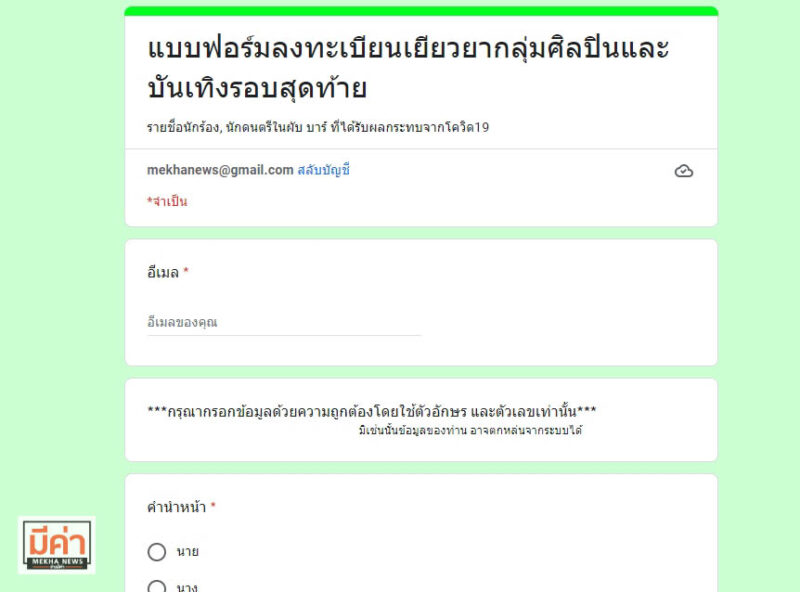Click the orange มีค่า logo text
The width and height of the screenshot is (800, 592).
click(x=57, y=541)
